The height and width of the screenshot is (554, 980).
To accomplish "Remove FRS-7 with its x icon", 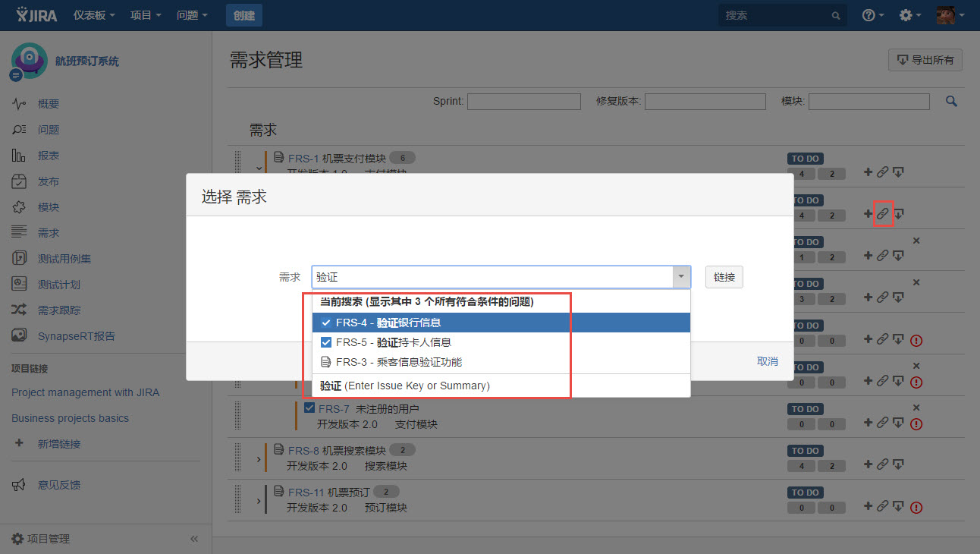I will click(916, 408).
